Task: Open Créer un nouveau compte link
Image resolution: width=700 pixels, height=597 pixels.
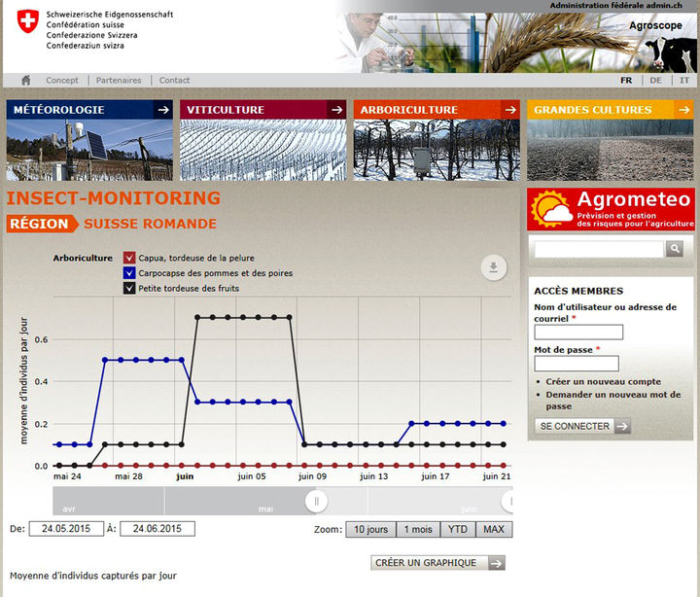Action: 603,381
